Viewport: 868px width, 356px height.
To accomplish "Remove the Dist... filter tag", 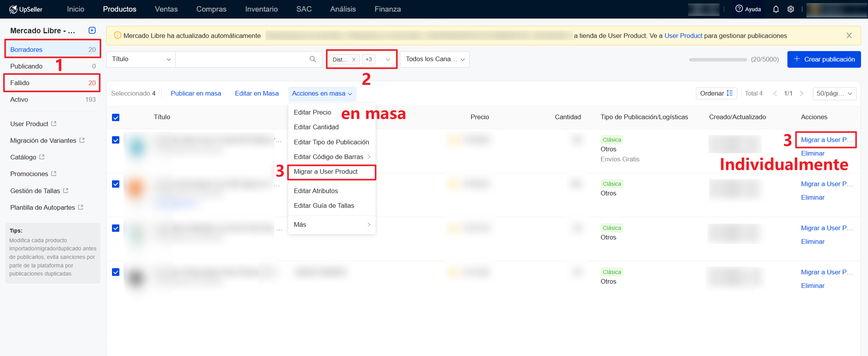I will pos(354,60).
